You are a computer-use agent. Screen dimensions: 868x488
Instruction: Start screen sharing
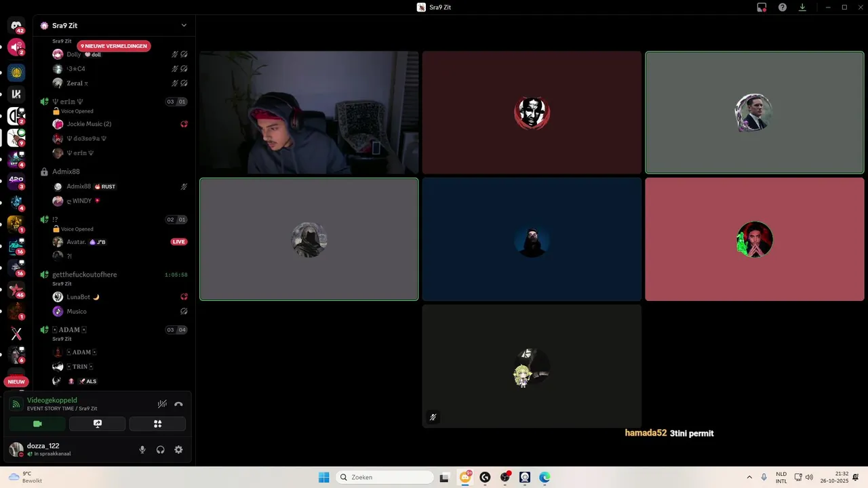coord(97,424)
